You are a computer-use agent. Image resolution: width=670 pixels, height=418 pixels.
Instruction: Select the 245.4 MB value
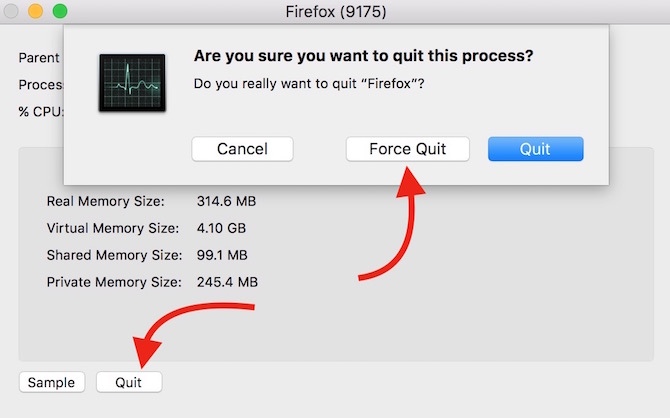[227, 282]
